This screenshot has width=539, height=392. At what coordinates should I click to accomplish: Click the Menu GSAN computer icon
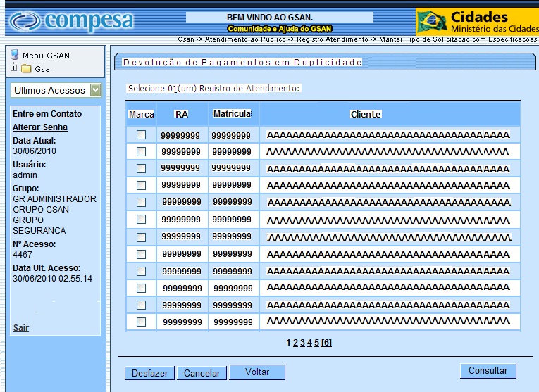click(14, 55)
